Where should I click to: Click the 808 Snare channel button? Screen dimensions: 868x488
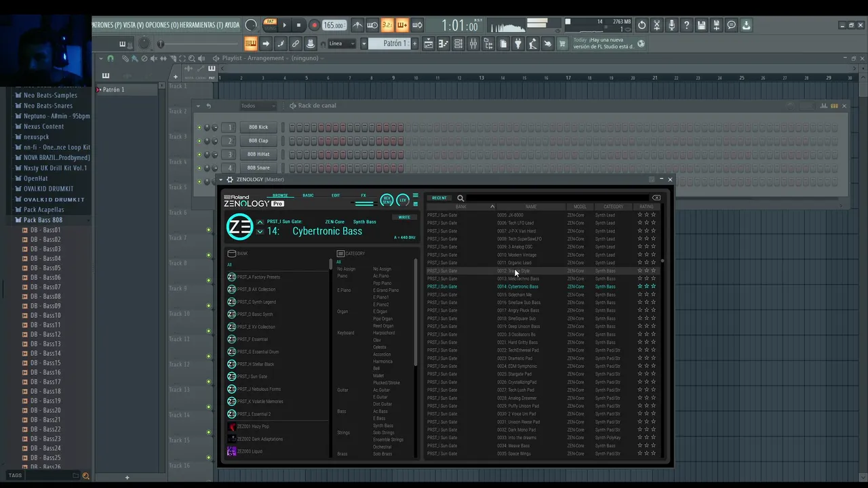point(258,167)
